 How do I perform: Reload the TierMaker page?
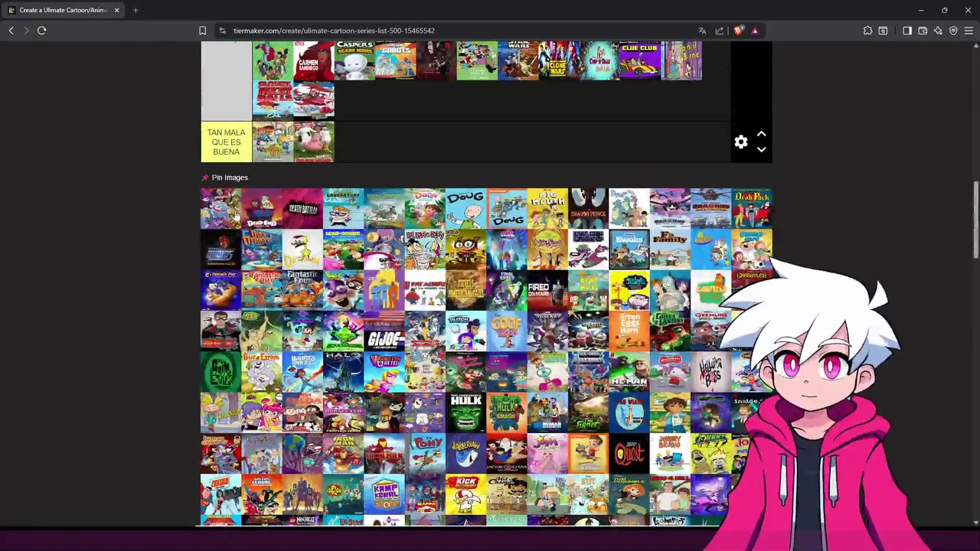(41, 31)
